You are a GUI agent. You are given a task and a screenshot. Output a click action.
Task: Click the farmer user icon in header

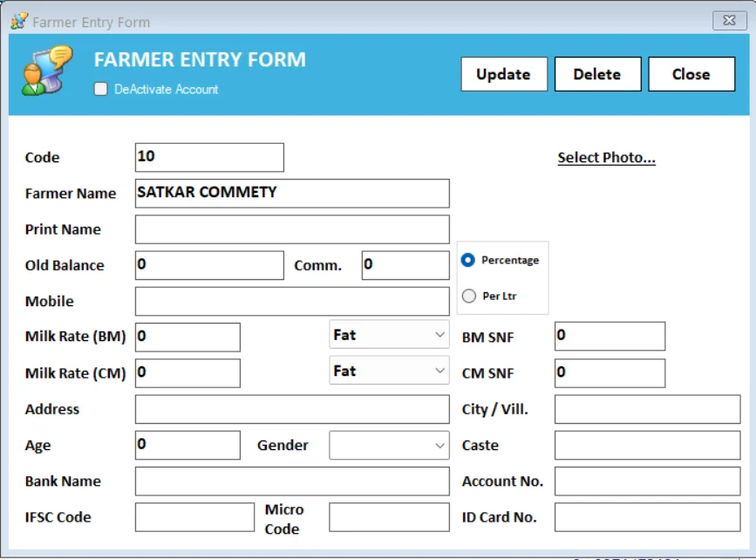[x=47, y=71]
